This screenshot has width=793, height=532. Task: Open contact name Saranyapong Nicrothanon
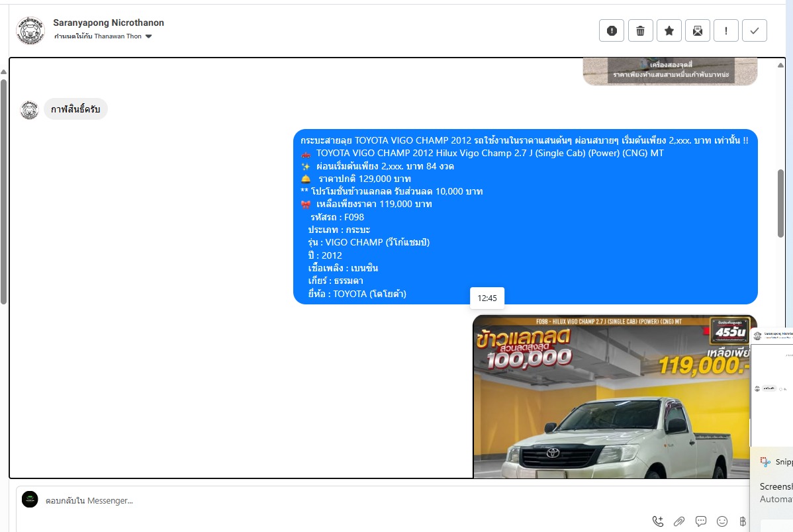[109, 22]
